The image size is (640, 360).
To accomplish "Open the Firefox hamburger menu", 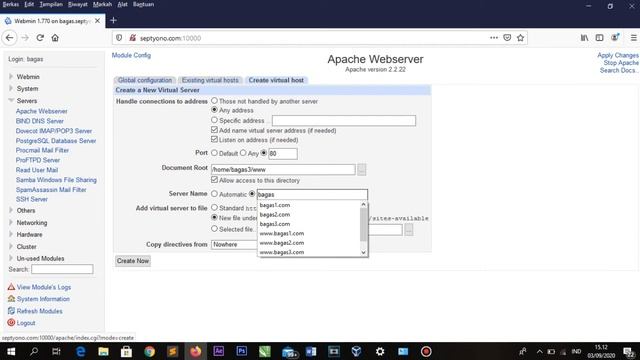I will pyautogui.click(x=633, y=38).
